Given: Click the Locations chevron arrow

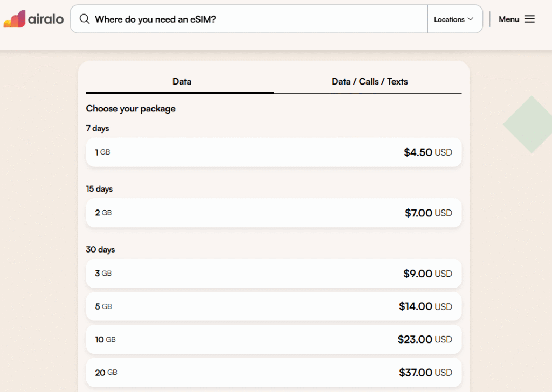Looking at the screenshot, I should (x=471, y=19).
